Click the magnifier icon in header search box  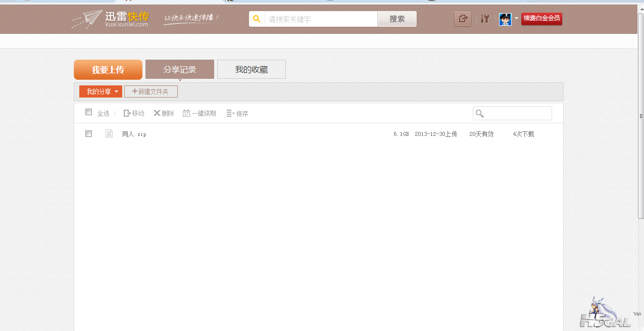(257, 19)
